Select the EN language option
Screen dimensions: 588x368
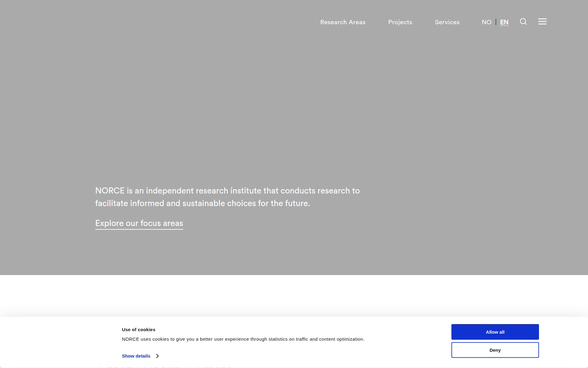[504, 22]
